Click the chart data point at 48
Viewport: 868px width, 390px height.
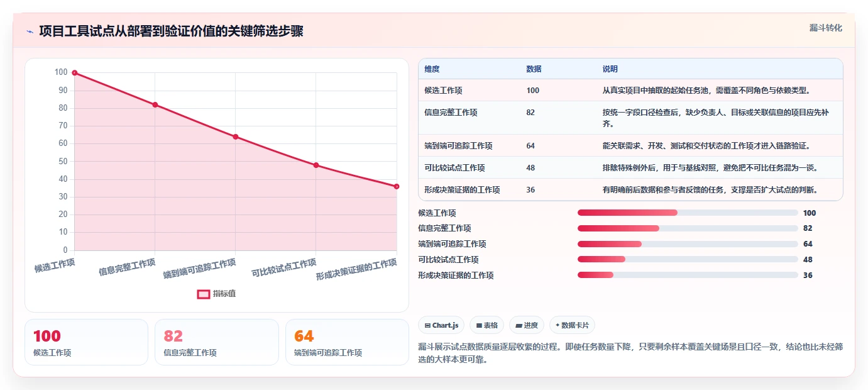(316, 165)
